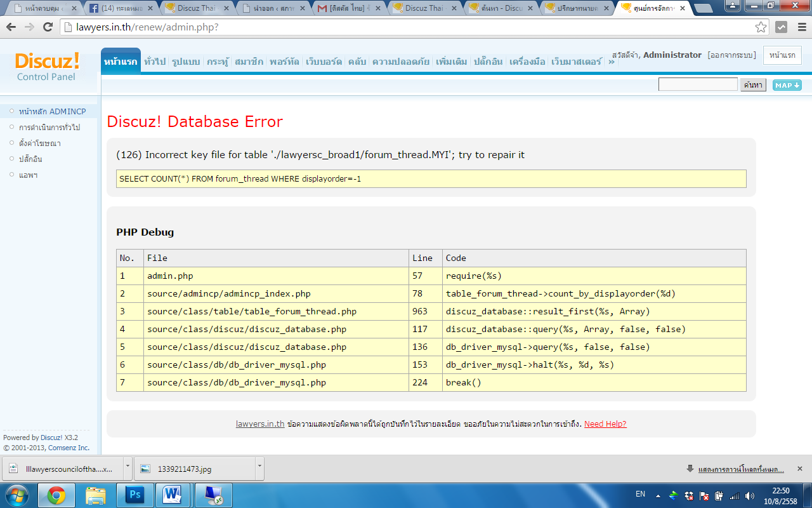
Task: Click the admin.php cell in debug table
Action: tap(276, 276)
